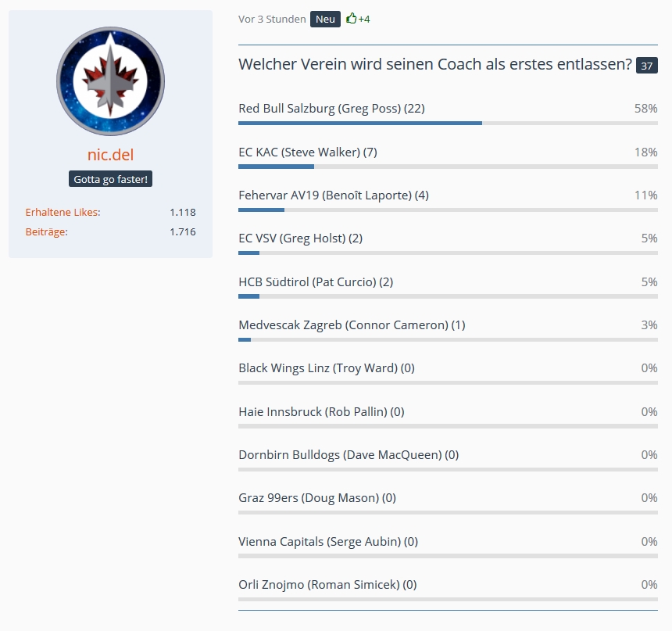Select HCB Südtirol (Pat Curcio) poll entry
This screenshot has width=672, height=631.
click(311, 281)
